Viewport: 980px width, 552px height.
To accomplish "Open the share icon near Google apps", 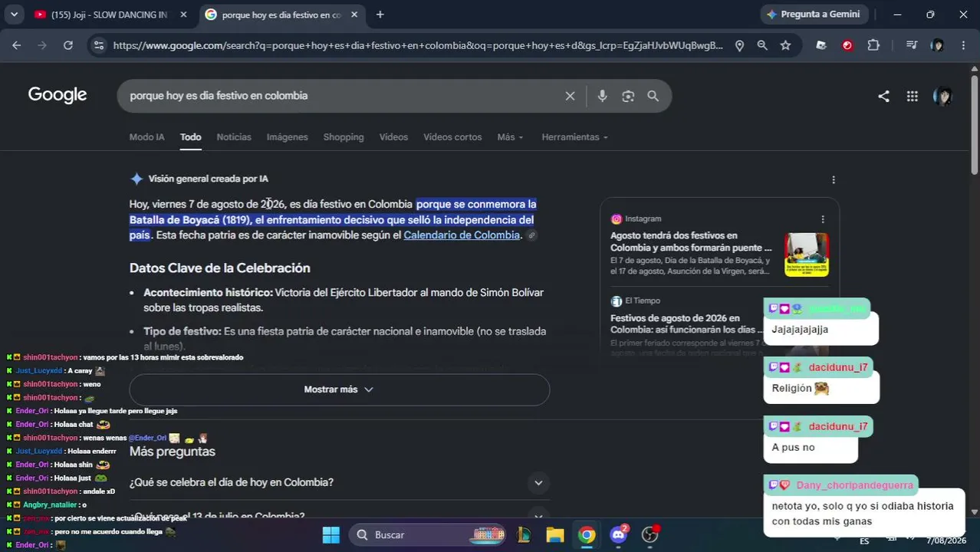I will click(883, 96).
